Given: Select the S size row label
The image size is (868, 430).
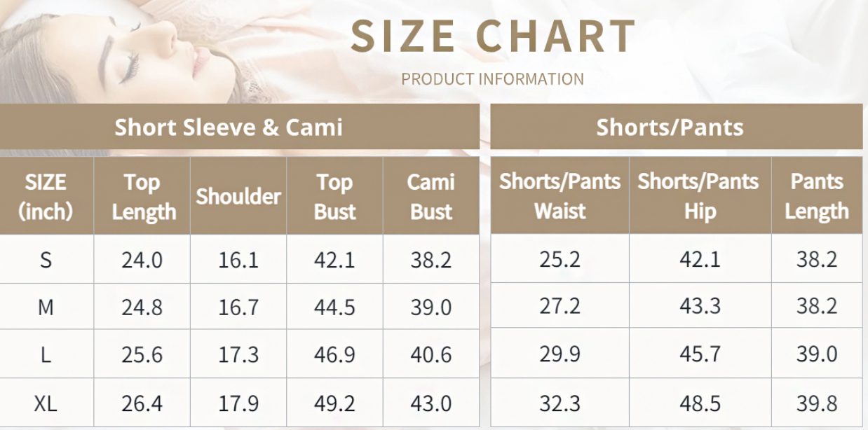Looking at the screenshot, I should 46,260.
